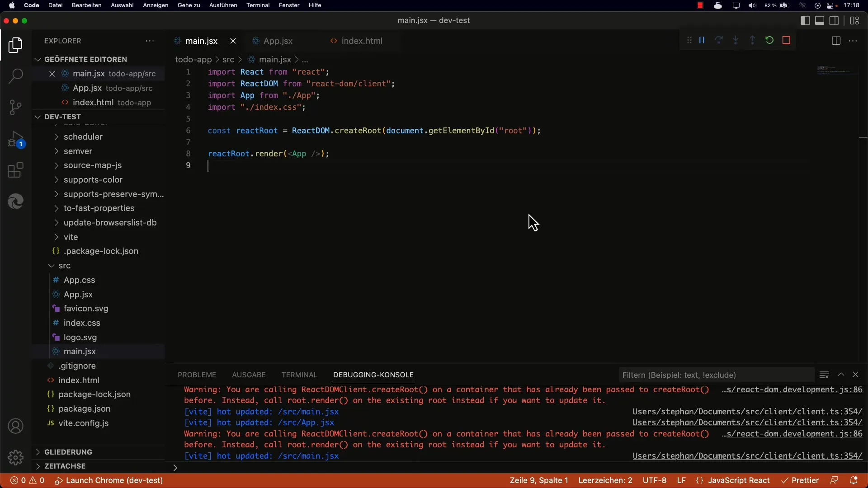
Task: Split the editor to the right
Action: pos(836,41)
